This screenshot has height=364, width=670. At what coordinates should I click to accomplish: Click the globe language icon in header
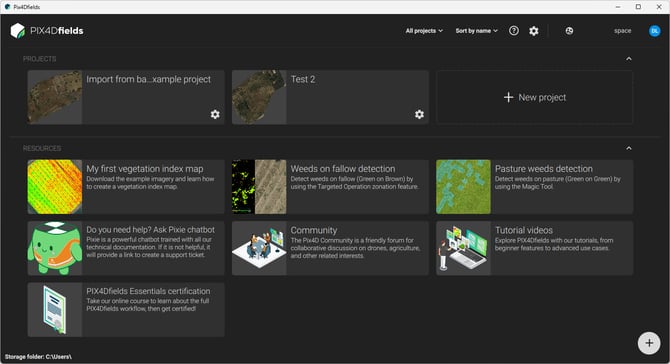pos(569,31)
